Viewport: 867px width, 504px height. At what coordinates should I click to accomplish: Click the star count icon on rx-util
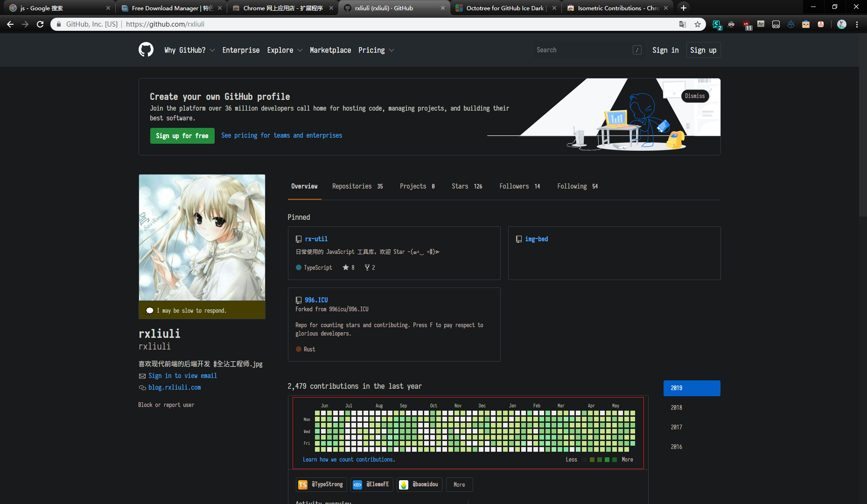(346, 267)
